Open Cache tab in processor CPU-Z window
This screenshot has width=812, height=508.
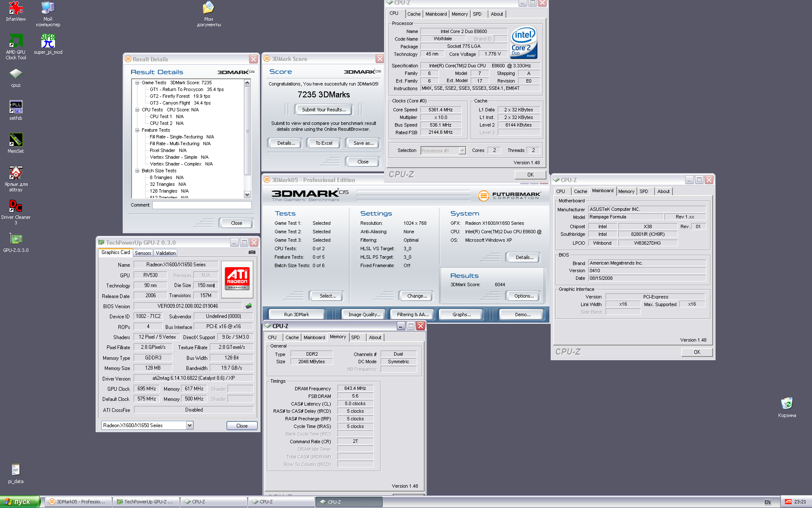coord(414,14)
